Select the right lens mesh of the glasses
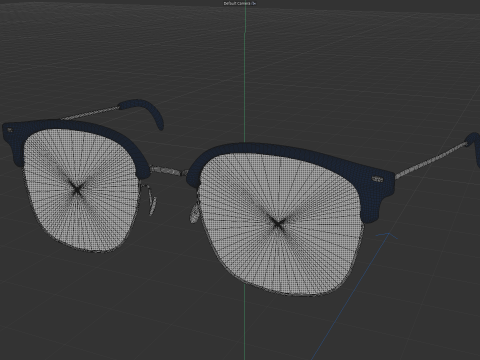 point(280,224)
